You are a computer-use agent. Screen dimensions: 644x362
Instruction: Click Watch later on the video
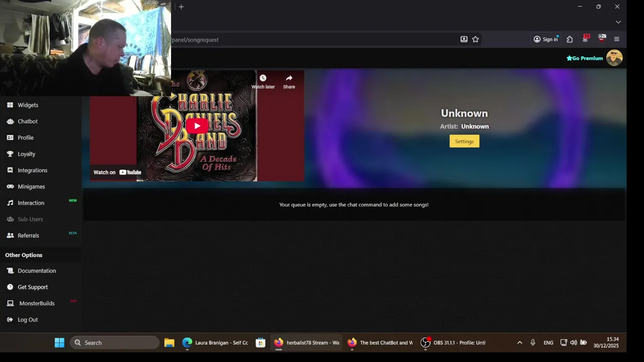tap(263, 81)
